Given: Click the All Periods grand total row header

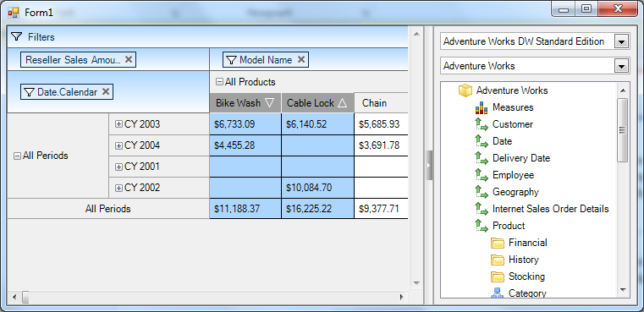Looking at the screenshot, I should coord(108,209).
